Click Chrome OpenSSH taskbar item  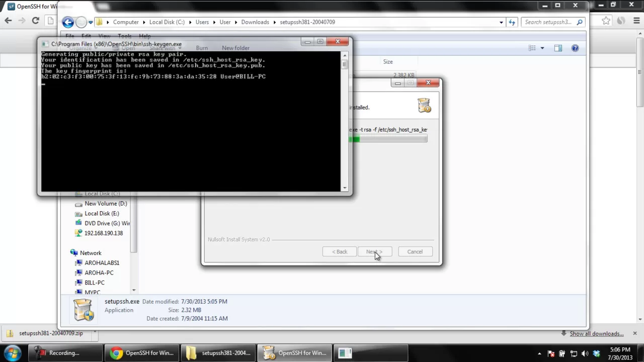pyautogui.click(x=142, y=353)
